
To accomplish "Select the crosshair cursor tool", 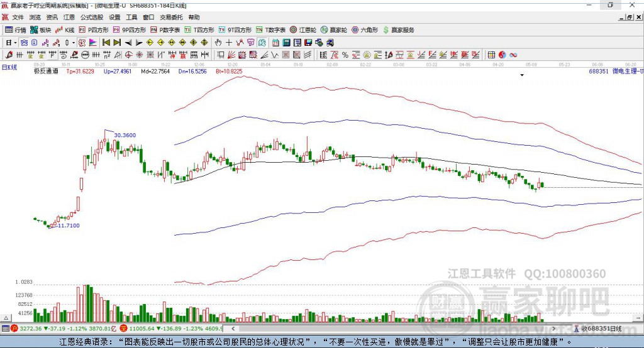I will click(229, 43).
